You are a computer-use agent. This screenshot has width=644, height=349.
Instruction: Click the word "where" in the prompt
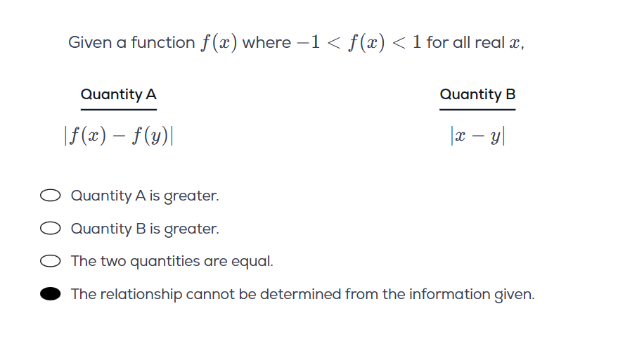[x=266, y=42]
